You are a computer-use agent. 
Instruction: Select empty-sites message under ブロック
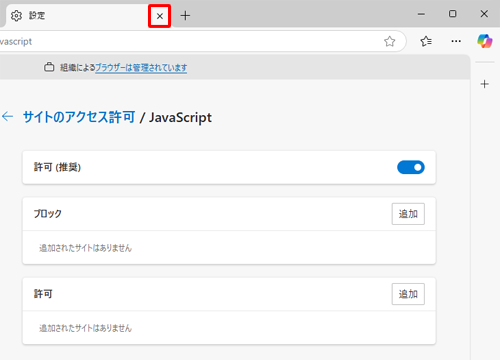point(86,248)
